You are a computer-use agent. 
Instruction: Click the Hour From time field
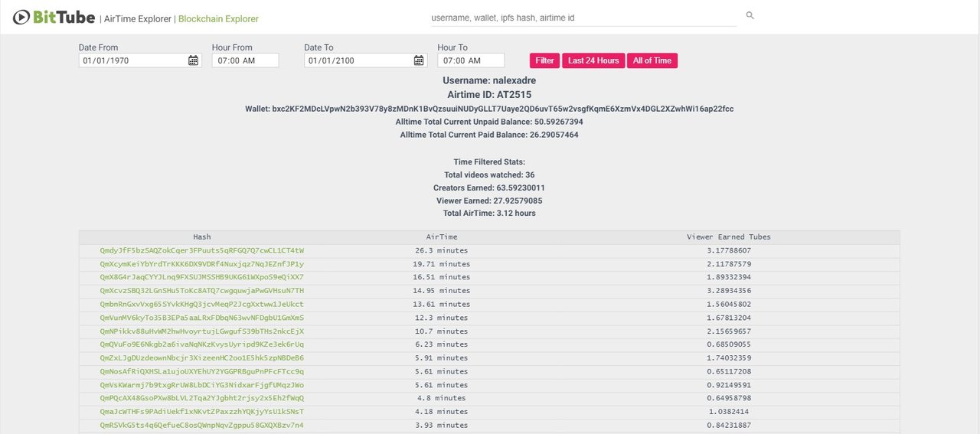tap(245, 60)
